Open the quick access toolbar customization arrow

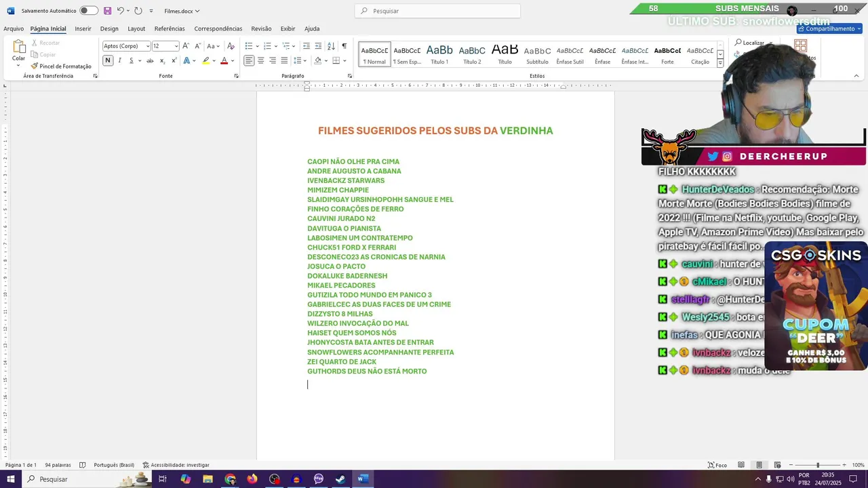tap(151, 11)
